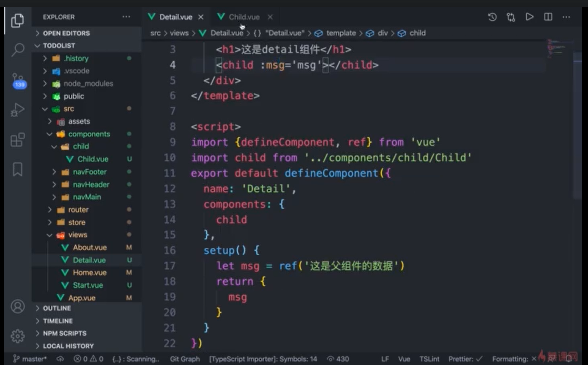The width and height of the screenshot is (588, 365).
Task: Switch to the Child.vue tab
Action: (x=244, y=17)
